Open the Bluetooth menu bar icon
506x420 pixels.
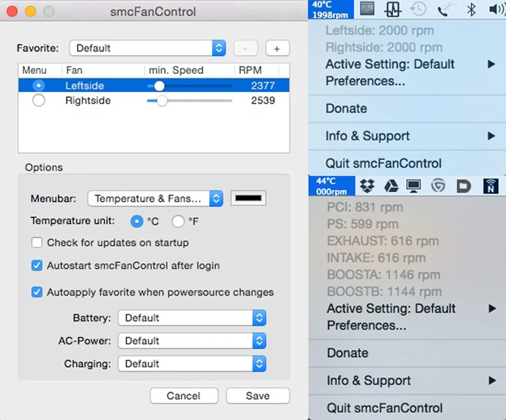[471, 9]
